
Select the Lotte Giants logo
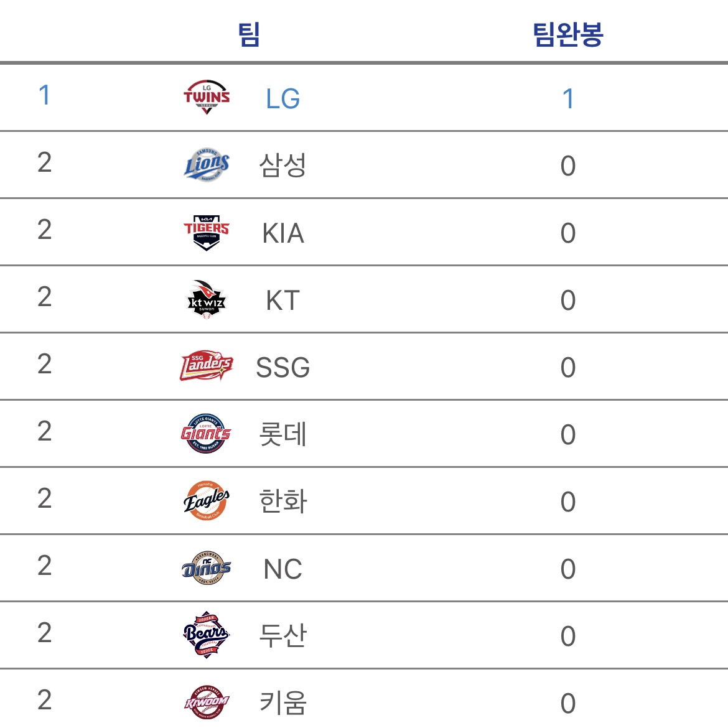[207, 434]
